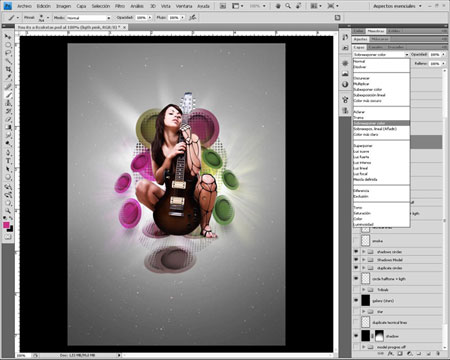Screen dimensions: 450x360
Task: Select the Eraser tool
Action: [8, 119]
